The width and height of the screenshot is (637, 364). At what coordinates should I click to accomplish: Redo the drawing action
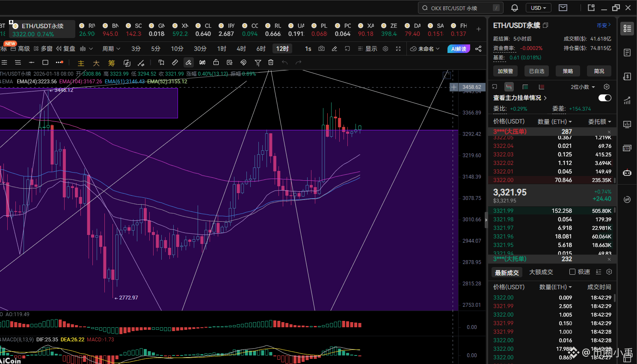pyautogui.click(x=299, y=62)
